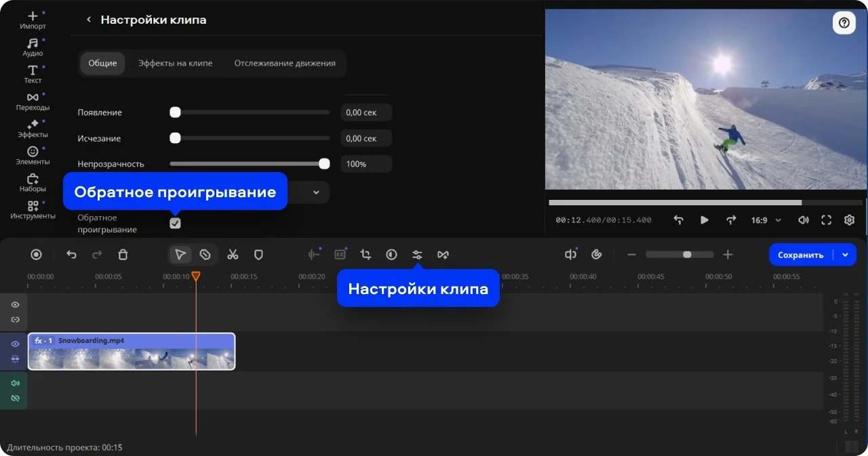Hide the Snowboarding.mp4 track with eye icon
This screenshot has height=456, width=868.
[15, 344]
